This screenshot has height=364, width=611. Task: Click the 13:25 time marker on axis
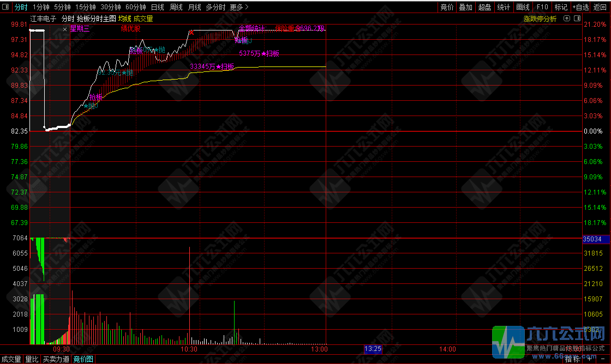pos(373,349)
